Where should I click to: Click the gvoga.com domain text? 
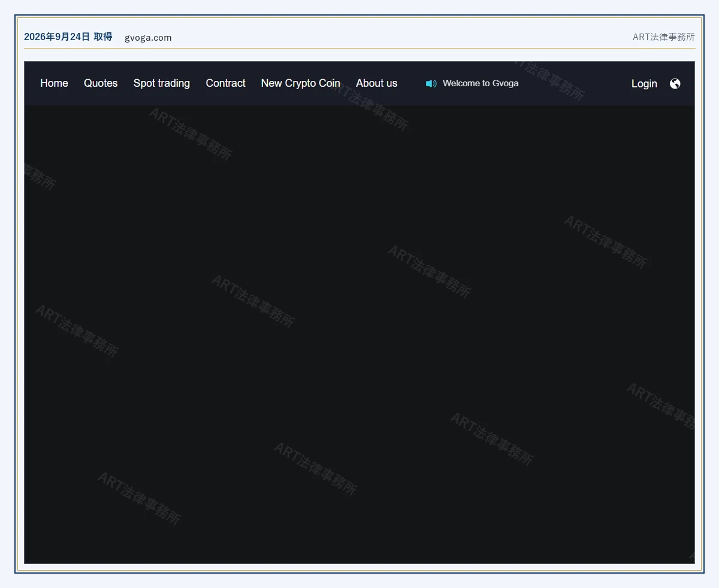pos(148,38)
